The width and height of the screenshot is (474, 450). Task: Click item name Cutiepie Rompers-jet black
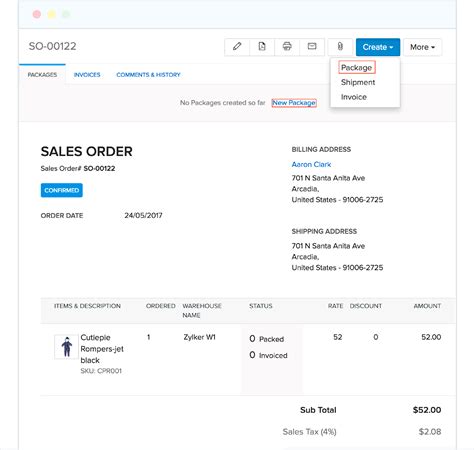click(x=102, y=349)
